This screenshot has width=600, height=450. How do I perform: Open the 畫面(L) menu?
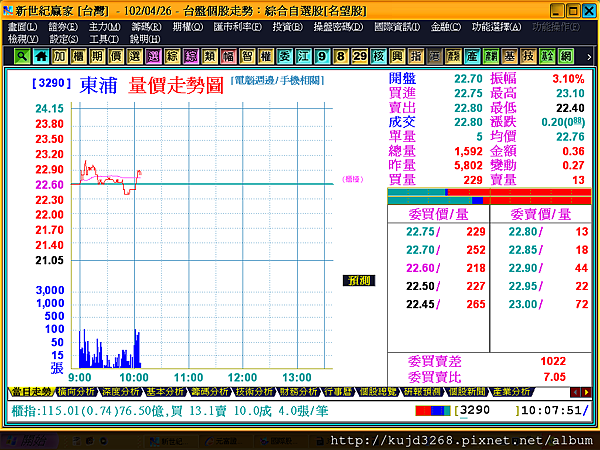(23, 27)
